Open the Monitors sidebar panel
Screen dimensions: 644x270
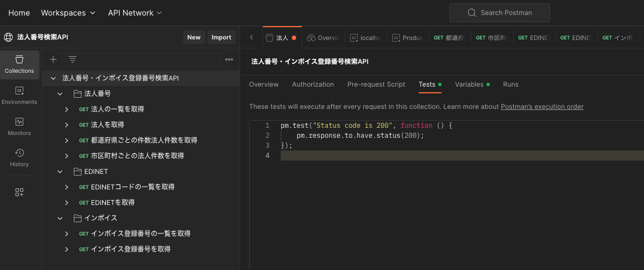(20, 127)
